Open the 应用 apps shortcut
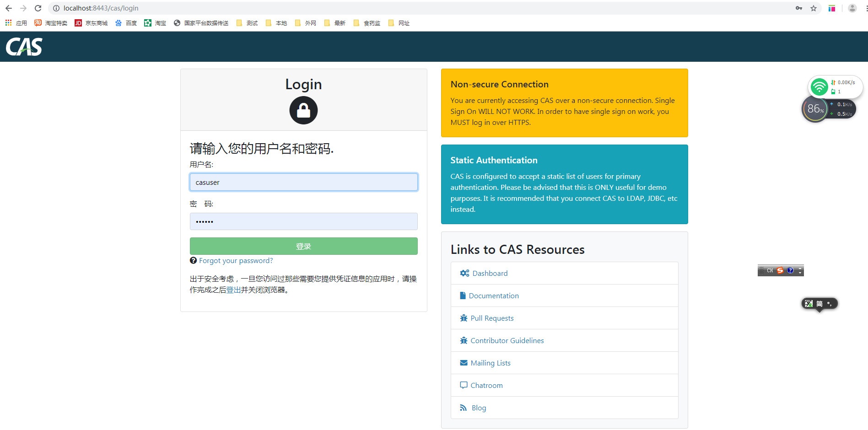The width and height of the screenshot is (868, 430). click(16, 23)
